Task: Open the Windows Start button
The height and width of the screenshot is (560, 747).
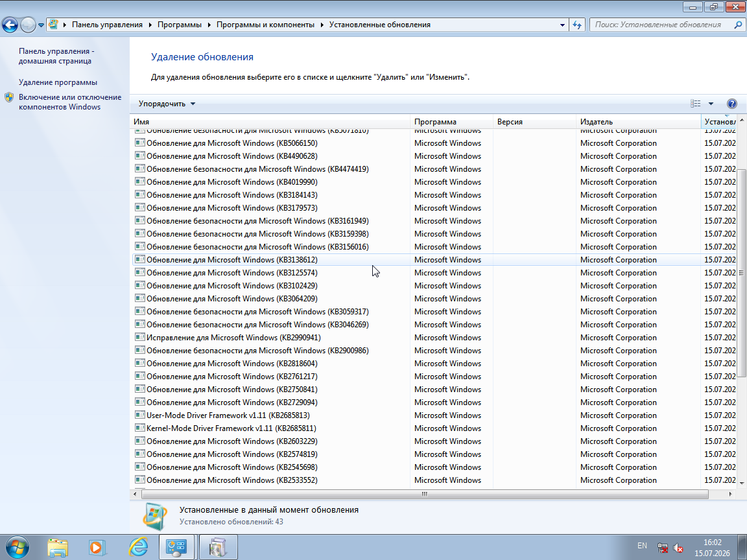Action: pyautogui.click(x=18, y=547)
